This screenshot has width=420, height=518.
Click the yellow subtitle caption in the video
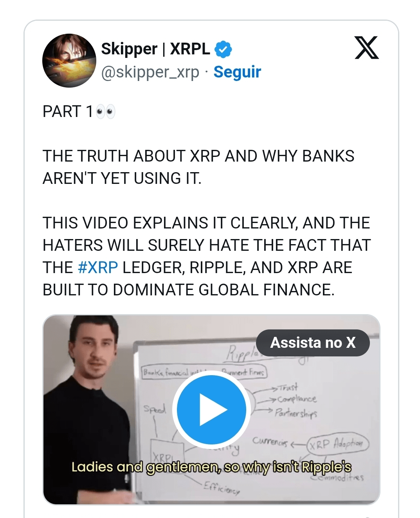click(x=211, y=467)
